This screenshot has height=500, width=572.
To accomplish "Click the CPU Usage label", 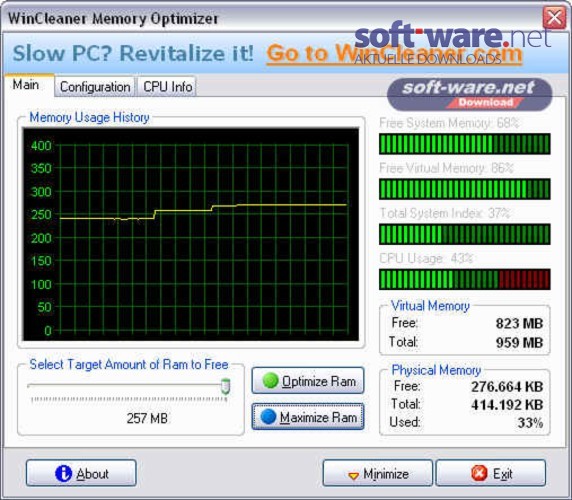I will click(x=426, y=259).
